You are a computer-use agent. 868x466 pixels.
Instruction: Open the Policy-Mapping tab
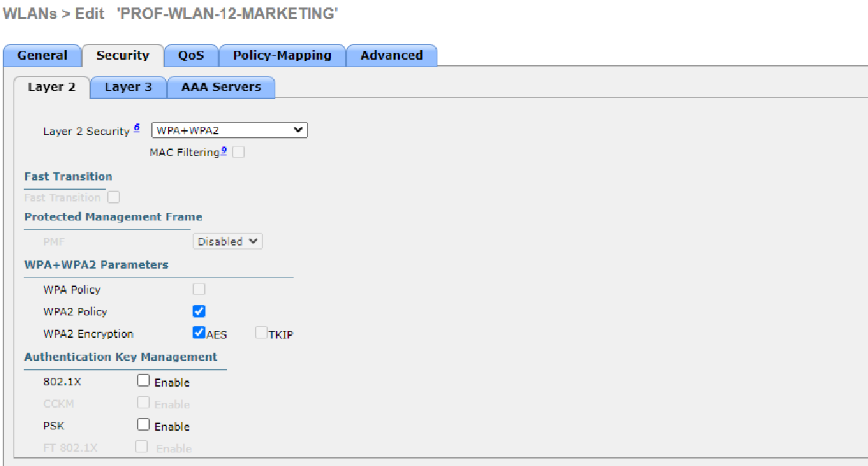pyautogui.click(x=282, y=56)
